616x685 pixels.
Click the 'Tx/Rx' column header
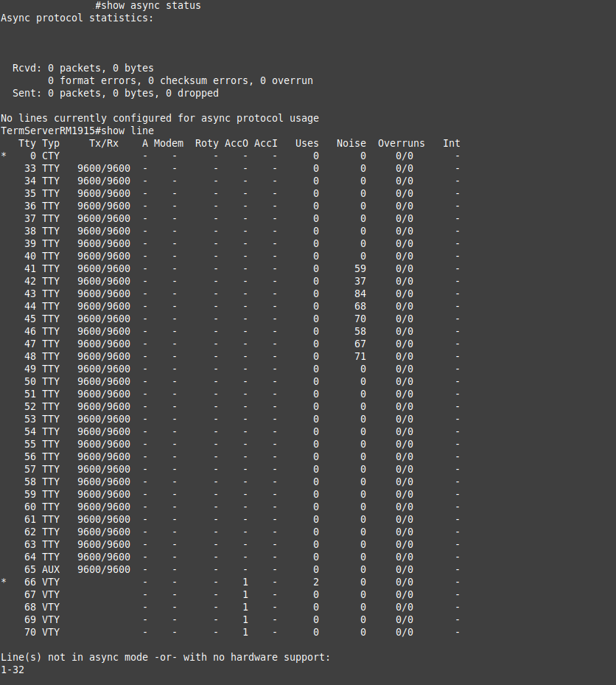click(104, 144)
